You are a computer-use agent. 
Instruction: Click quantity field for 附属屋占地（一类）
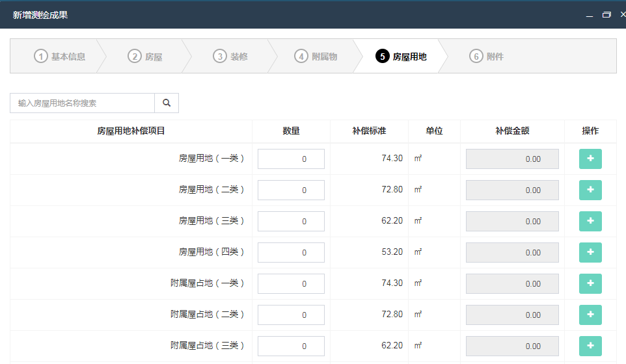pyautogui.click(x=291, y=283)
